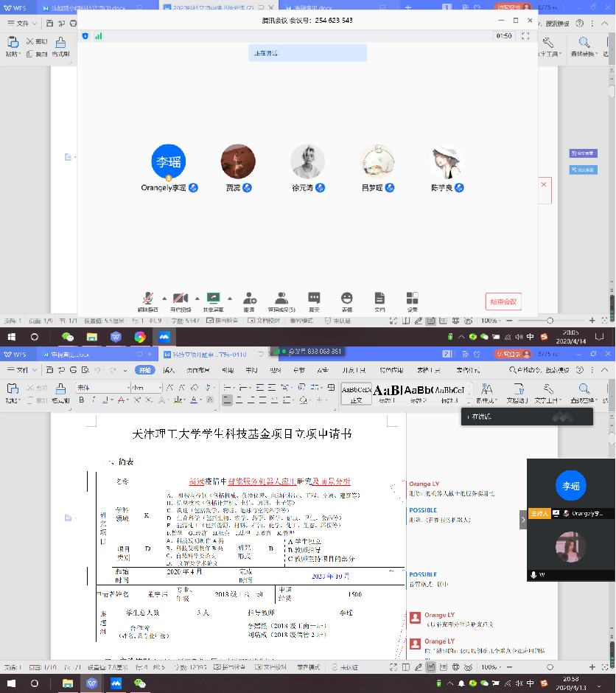Image resolution: width=616 pixels, height=693 pixels.
Task: Select the Insert tab in lower WPS ribbon
Action: pyautogui.click(x=169, y=370)
